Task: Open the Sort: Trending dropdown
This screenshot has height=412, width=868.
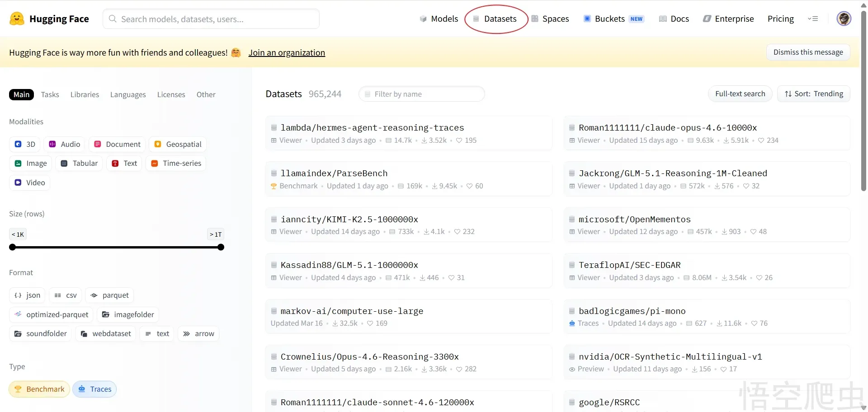Action: 813,94
